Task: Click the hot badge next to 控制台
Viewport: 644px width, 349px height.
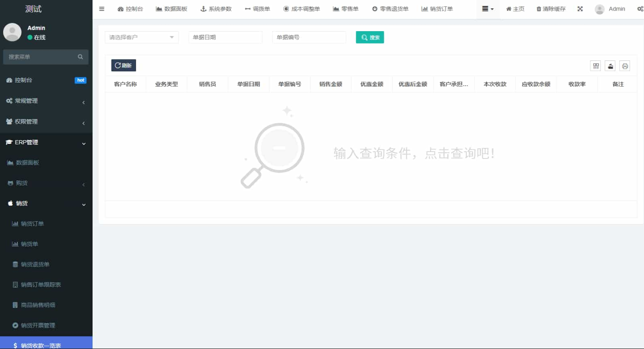Action: 81,80
